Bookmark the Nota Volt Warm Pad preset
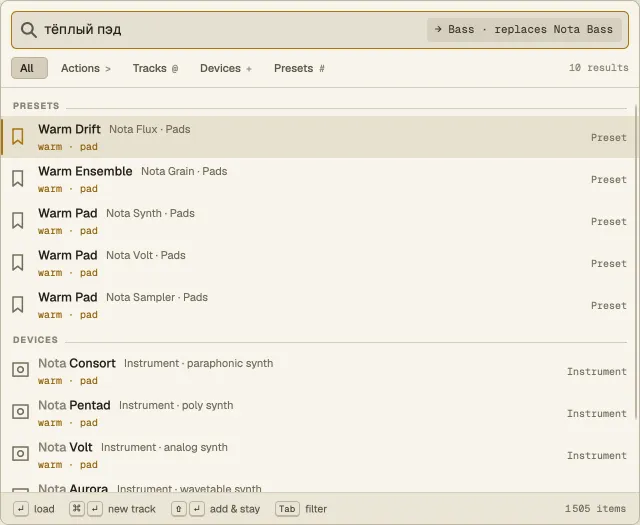 18,263
